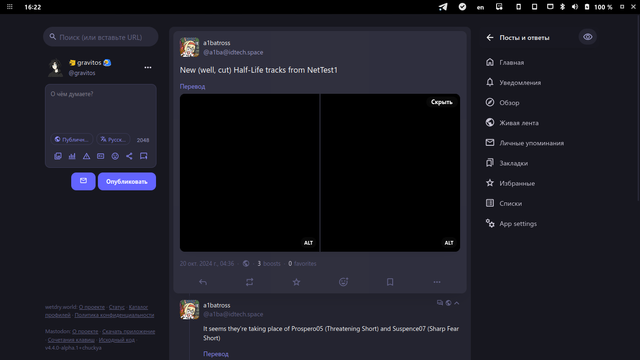Click the Telegram tray icon
The width and height of the screenshot is (640, 360).
point(443,7)
